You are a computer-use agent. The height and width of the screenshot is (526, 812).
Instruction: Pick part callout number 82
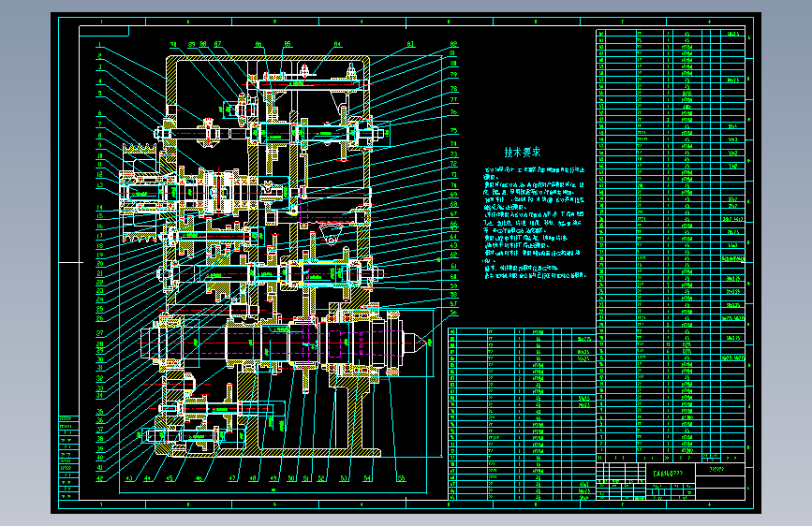coord(453,45)
